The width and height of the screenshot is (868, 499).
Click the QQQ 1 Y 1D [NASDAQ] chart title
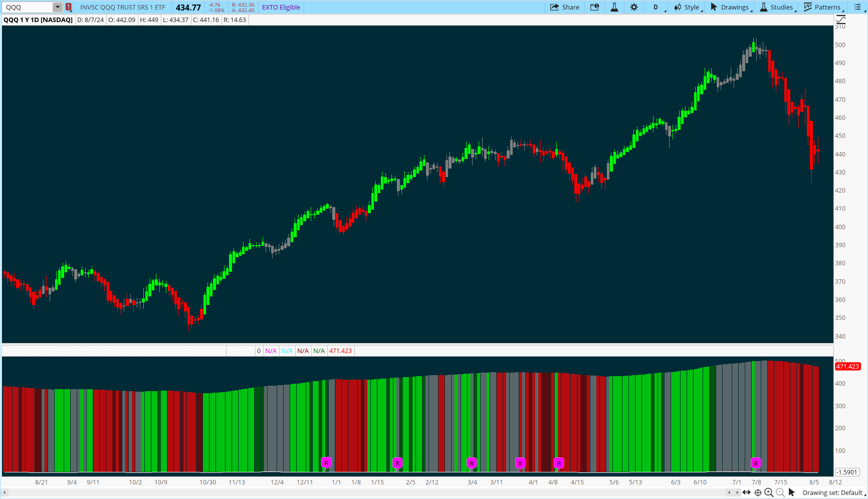point(38,20)
